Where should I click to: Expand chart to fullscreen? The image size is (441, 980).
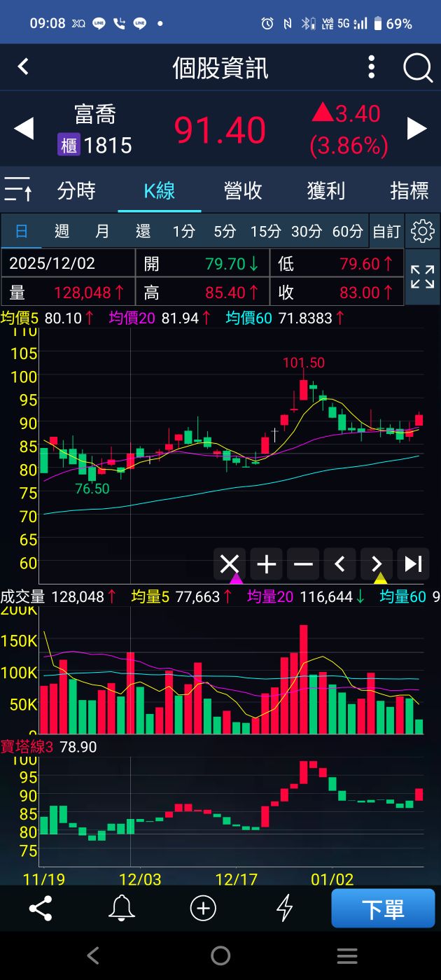(423, 277)
